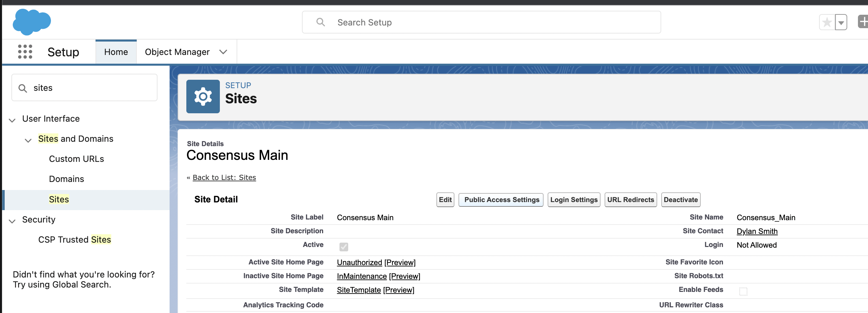Open the favorites dropdown arrow

[842, 22]
